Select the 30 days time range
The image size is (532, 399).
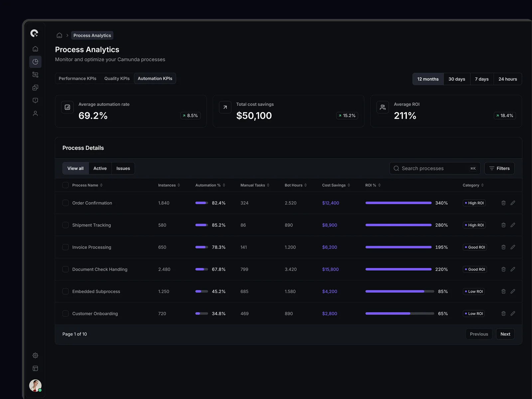[x=457, y=79]
